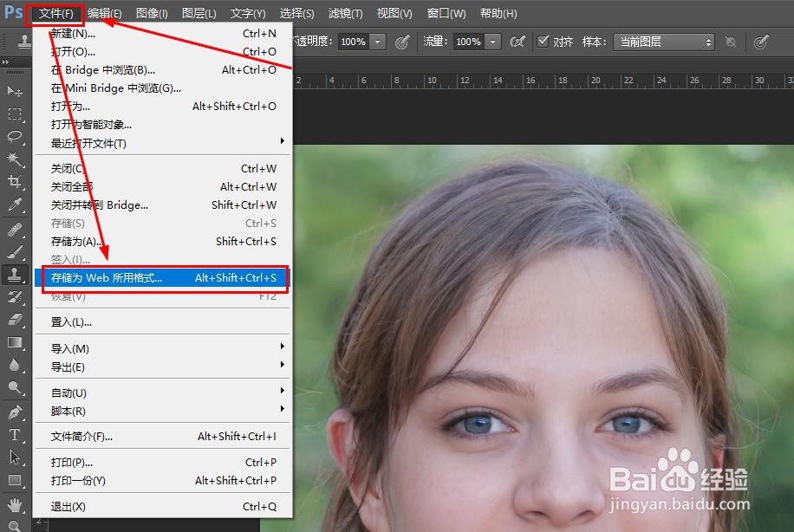Select the Lasso tool
The image size is (794, 532).
14,137
